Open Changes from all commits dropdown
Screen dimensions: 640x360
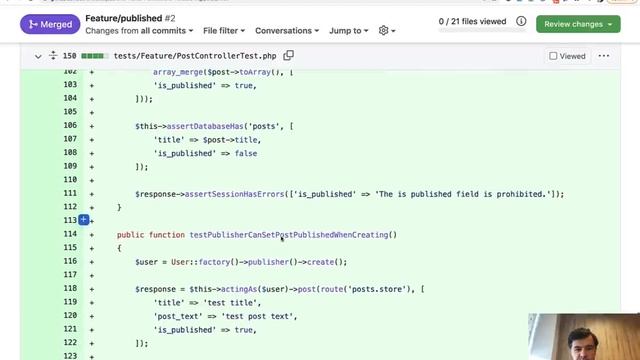[x=139, y=31]
